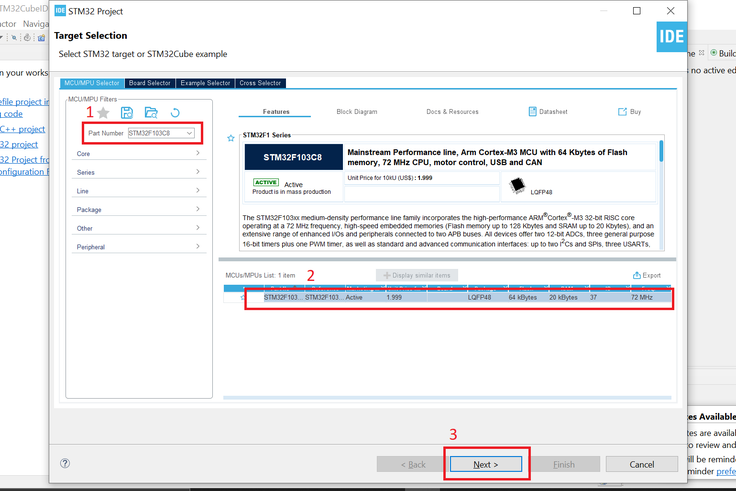The image size is (736, 491).
Task: Reset all MCU filters
Action: (175, 113)
